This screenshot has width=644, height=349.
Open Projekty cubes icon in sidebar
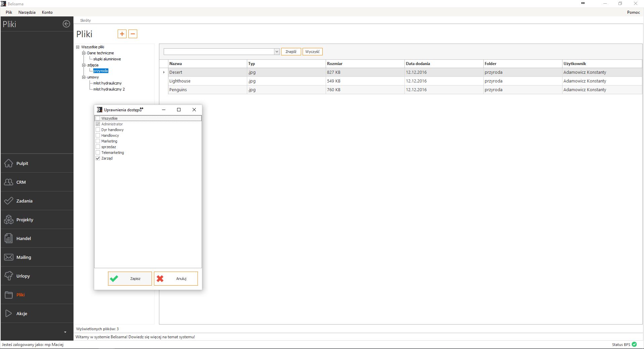click(9, 220)
